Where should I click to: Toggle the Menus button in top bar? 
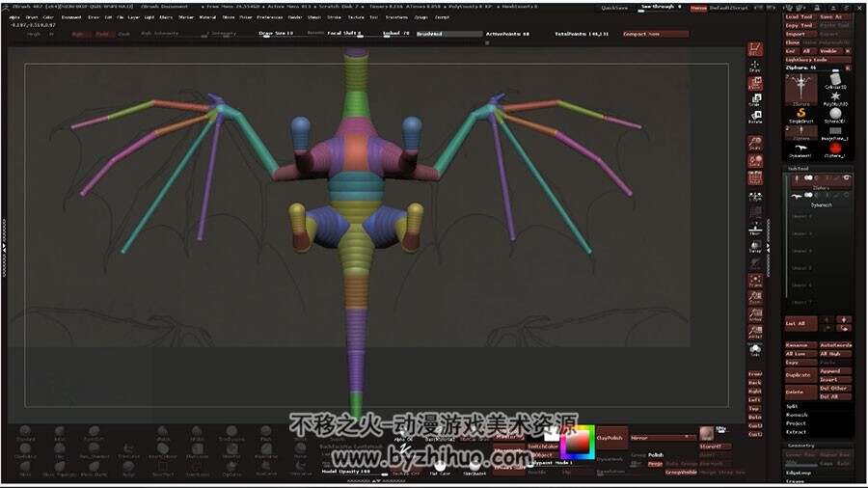698,8
